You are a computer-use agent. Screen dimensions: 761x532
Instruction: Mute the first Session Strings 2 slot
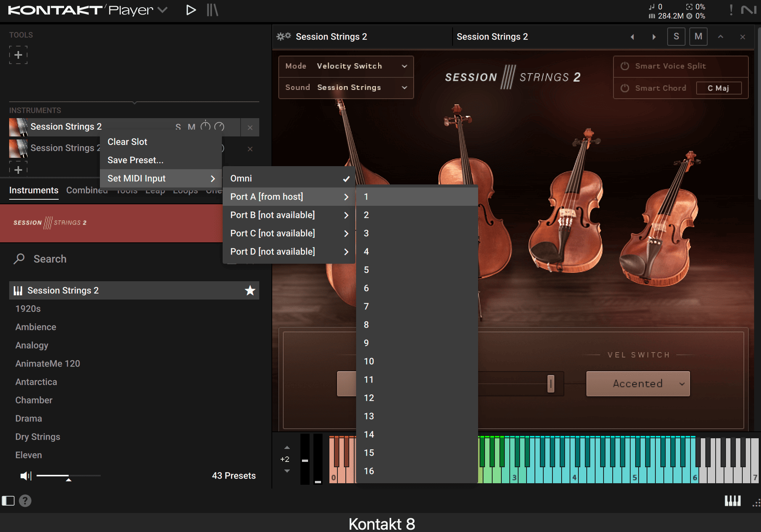[191, 127]
